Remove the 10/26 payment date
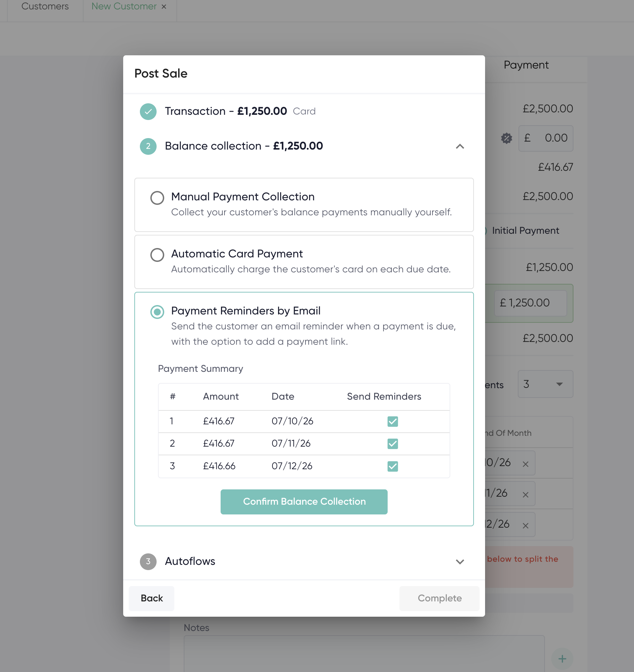Screen dimensions: 634x672 (x=525, y=464)
